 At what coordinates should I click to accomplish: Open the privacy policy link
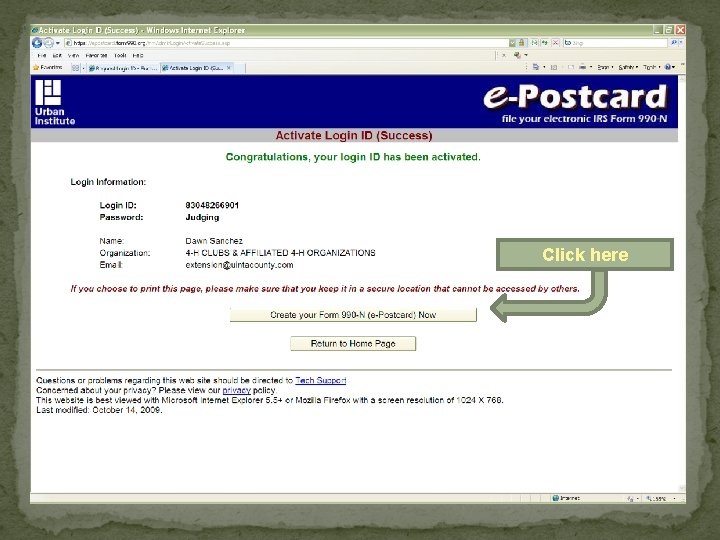(x=236, y=390)
